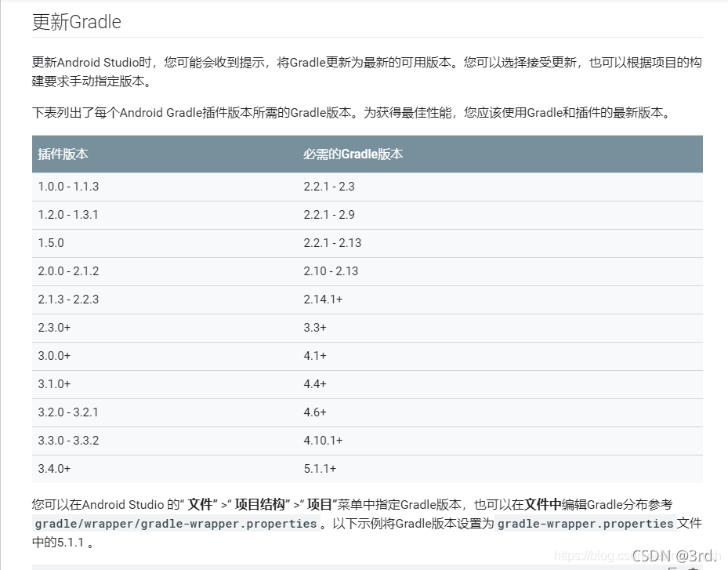Click Gradle version cell 5.1.1+
This screenshot has width=728, height=570.
pos(320,469)
